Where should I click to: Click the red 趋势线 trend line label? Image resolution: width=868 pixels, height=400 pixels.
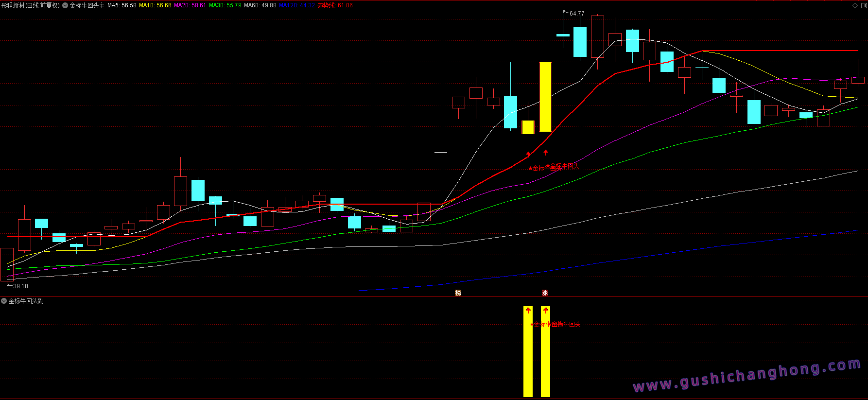pos(335,5)
